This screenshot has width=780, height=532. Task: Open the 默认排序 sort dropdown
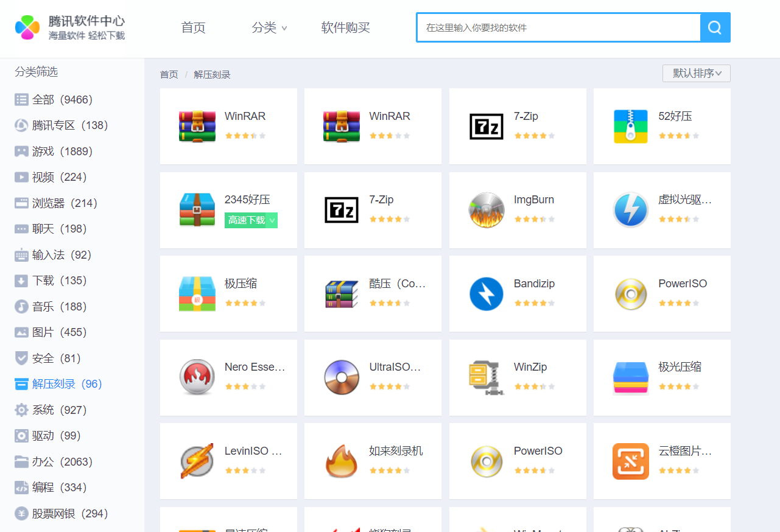coord(697,74)
